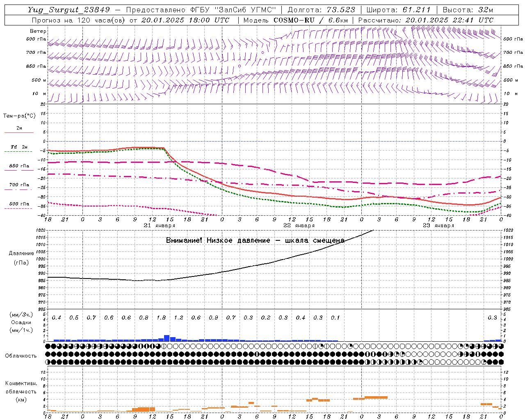Click the 0.1 precipitation value
The height and width of the screenshot is (420, 525).
tap(336, 318)
